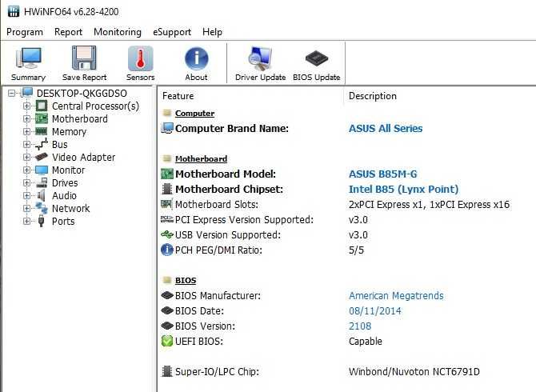Screen dimensions: 536x392
Task: Click the Winbond/Nuvoton NCT6791D value
Action: [414, 371]
